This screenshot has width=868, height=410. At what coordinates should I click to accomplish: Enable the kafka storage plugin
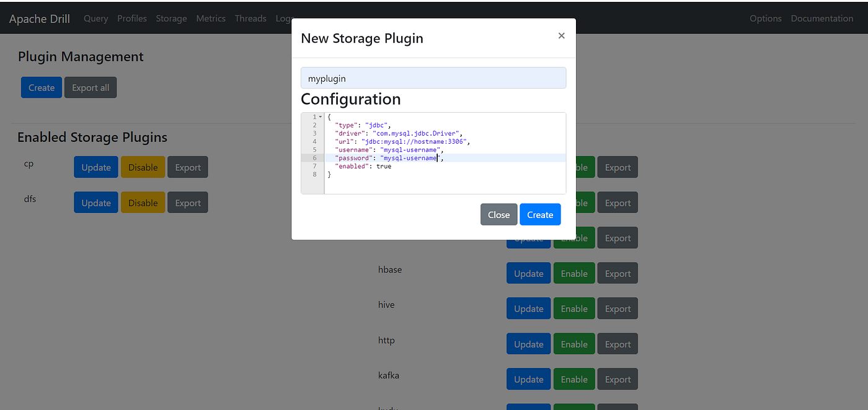coord(574,379)
